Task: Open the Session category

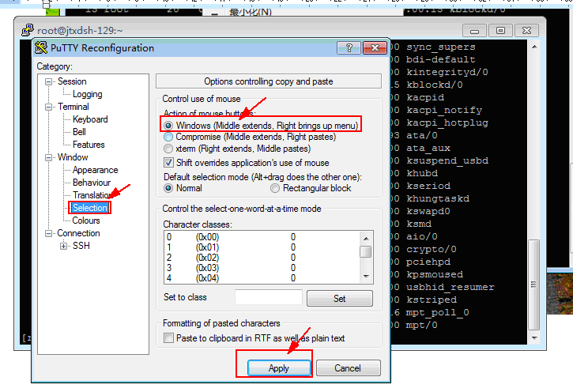Action: (72, 81)
